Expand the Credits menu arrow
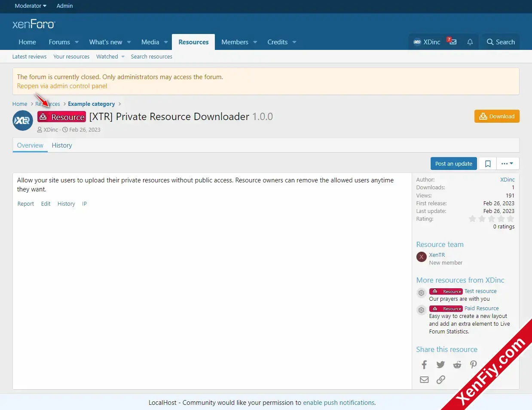532x410 pixels. tap(294, 42)
